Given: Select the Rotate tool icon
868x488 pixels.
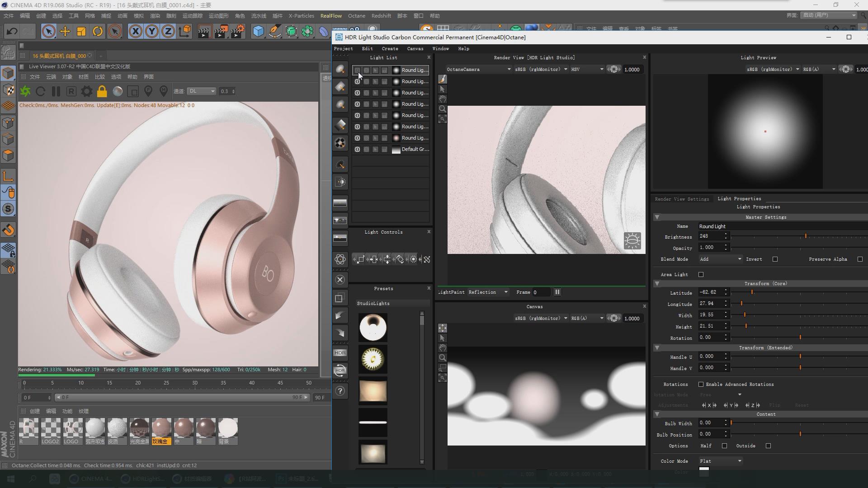Looking at the screenshot, I should pyautogui.click(x=98, y=31).
